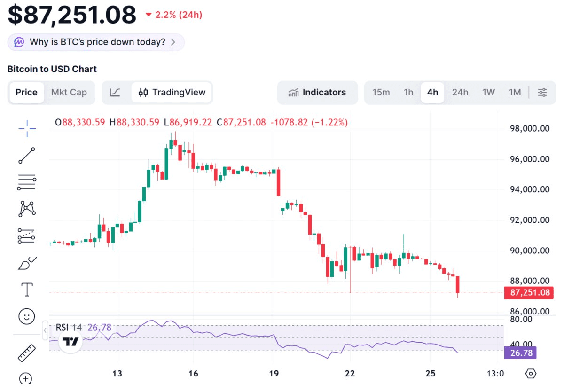
Task: Select the crosshair cursor tool
Action: point(27,129)
